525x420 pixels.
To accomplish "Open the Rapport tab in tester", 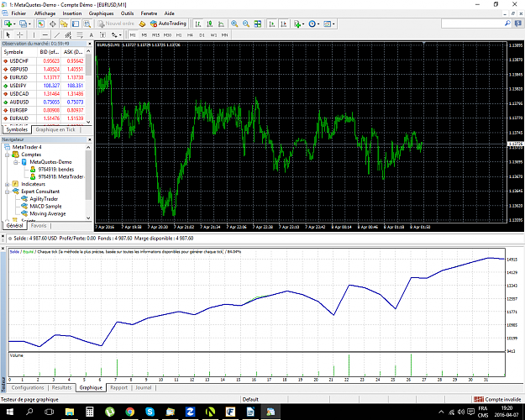I will tap(119, 387).
